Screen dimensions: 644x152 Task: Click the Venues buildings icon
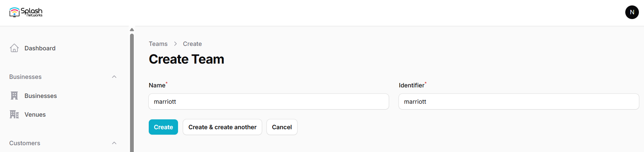point(14,115)
